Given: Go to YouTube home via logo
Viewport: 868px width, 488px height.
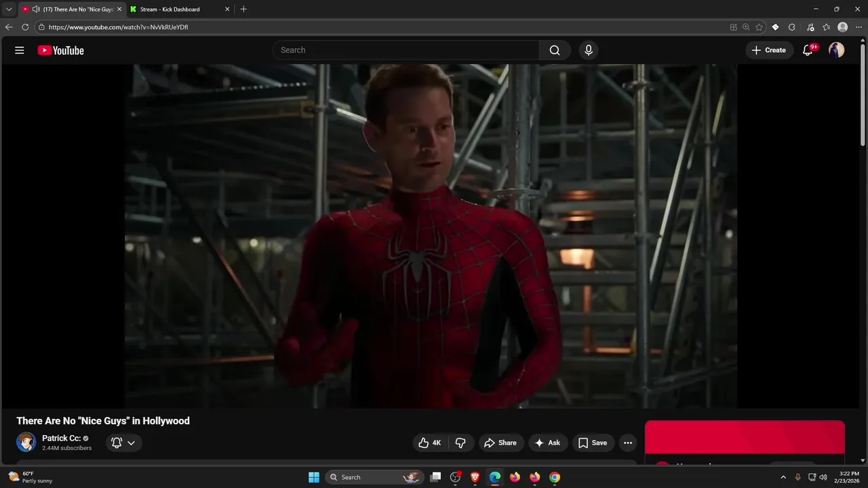Looking at the screenshot, I should [x=60, y=50].
